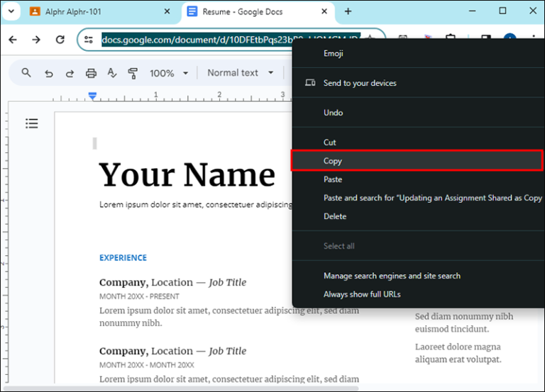Click the Redo arrow in Docs toolbar
The height and width of the screenshot is (392, 545).
[70, 73]
